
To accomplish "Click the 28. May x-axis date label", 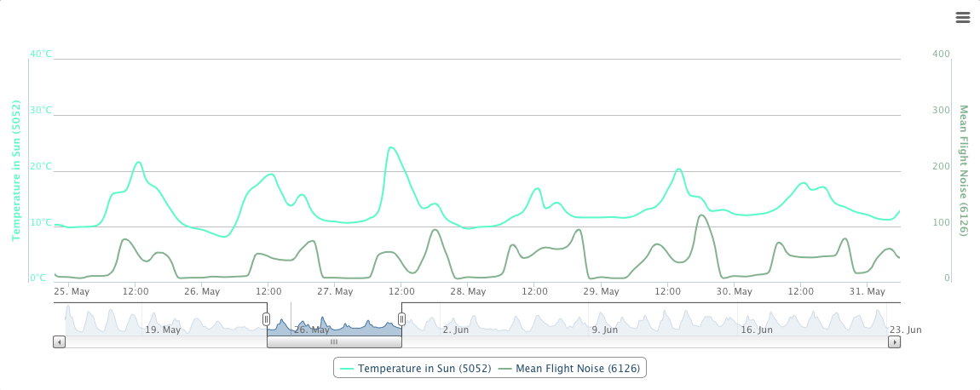I will pos(468,291).
